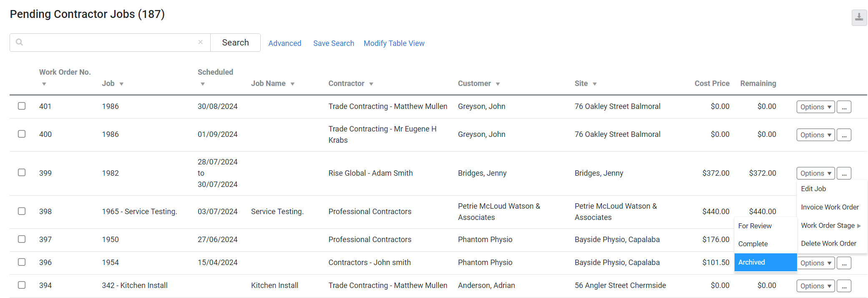Open the ellipsis menu for work order 400
This screenshot has width=868, height=298.
[x=844, y=135]
